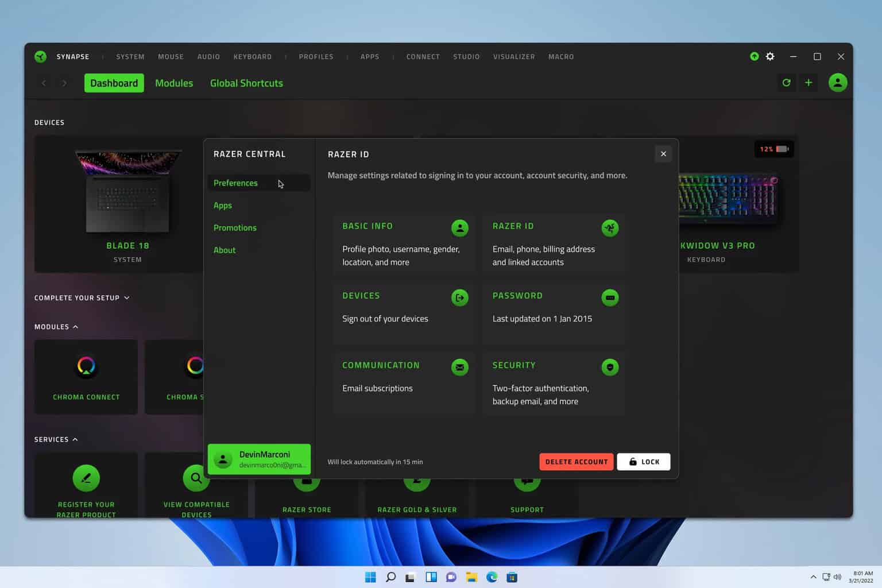This screenshot has width=882, height=588.
Task: Click the Devices sign-out icon
Action: [459, 297]
